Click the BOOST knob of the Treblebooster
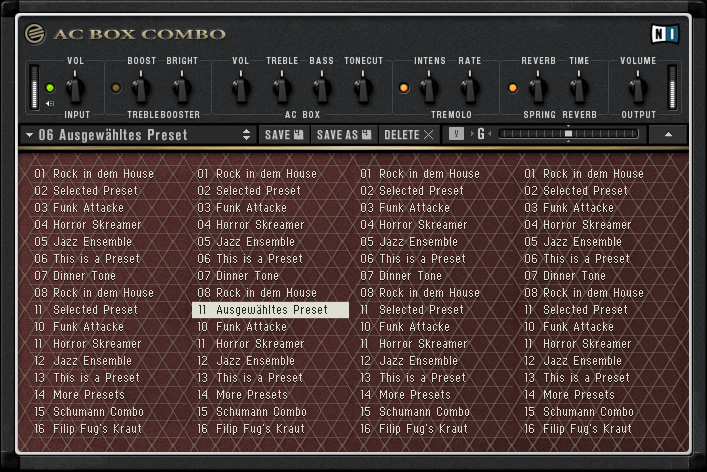Screen dimensions: 707x472 coord(141,88)
